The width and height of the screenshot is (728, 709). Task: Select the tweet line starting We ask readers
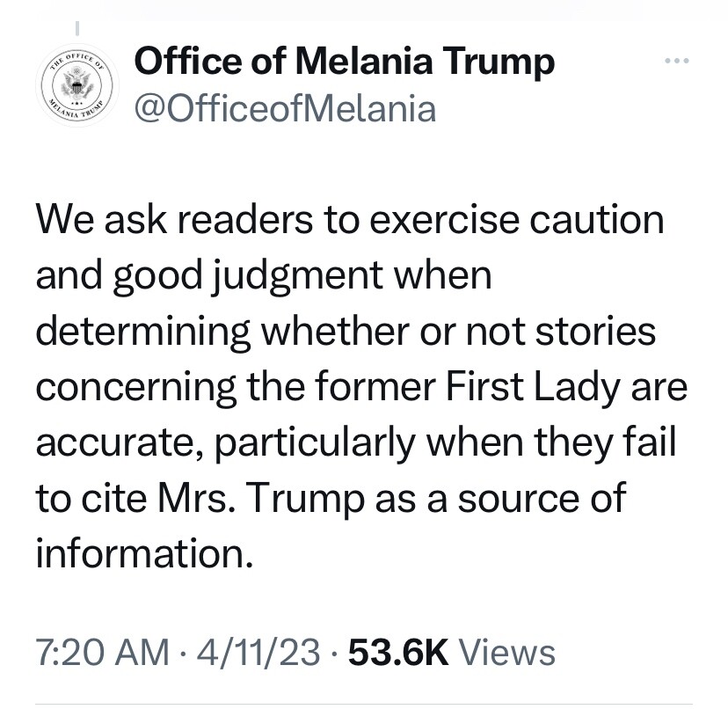point(350,219)
